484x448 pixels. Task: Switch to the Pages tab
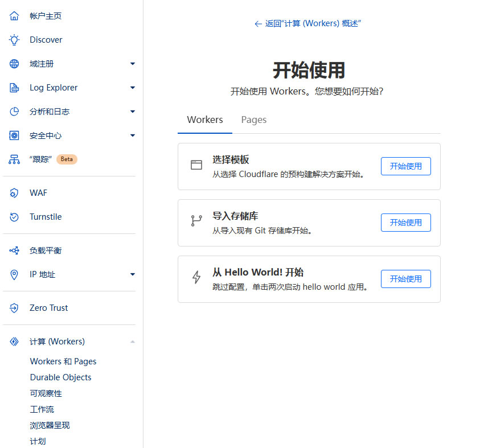pyautogui.click(x=254, y=120)
